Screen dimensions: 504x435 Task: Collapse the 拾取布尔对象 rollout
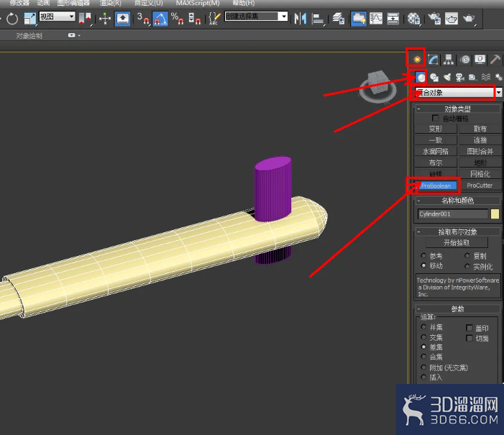(x=457, y=232)
